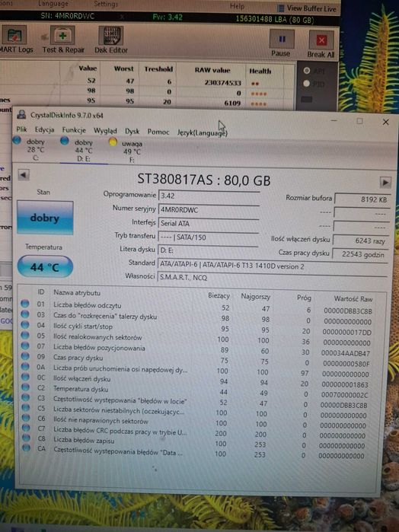Click the CrystalDiskInfo title bar icon

click(21, 114)
